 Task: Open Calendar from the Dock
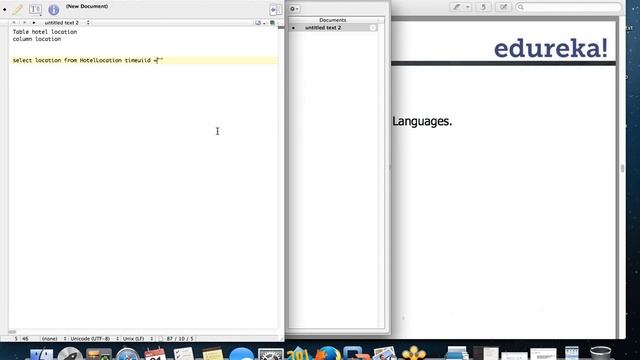click(x=155, y=354)
